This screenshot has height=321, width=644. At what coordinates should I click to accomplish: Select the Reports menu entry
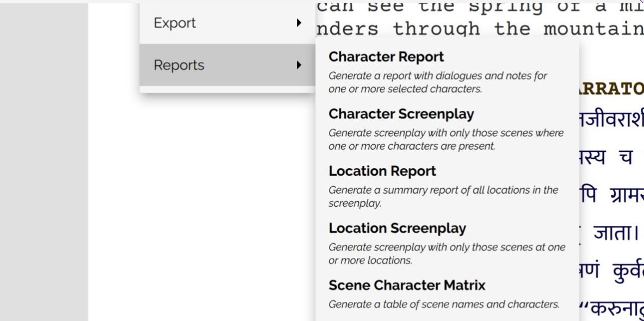179,65
